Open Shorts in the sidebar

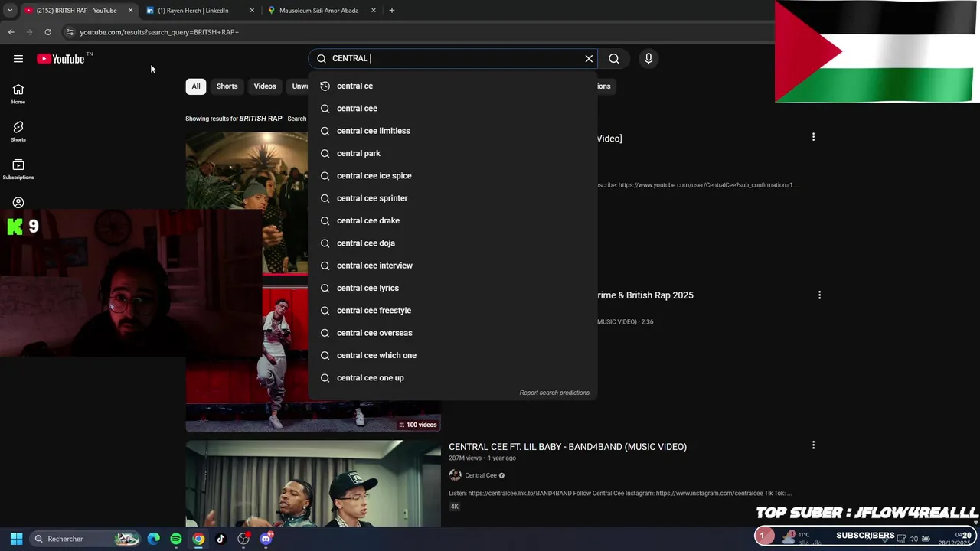click(18, 132)
